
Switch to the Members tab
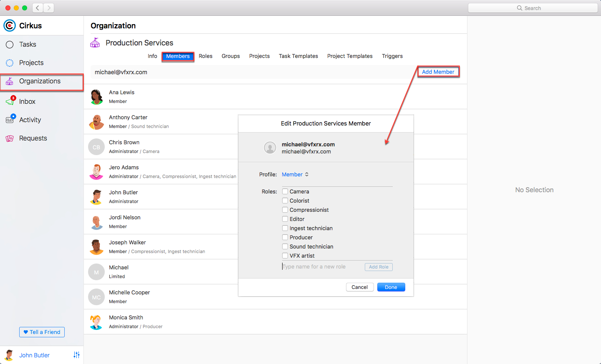click(x=178, y=56)
